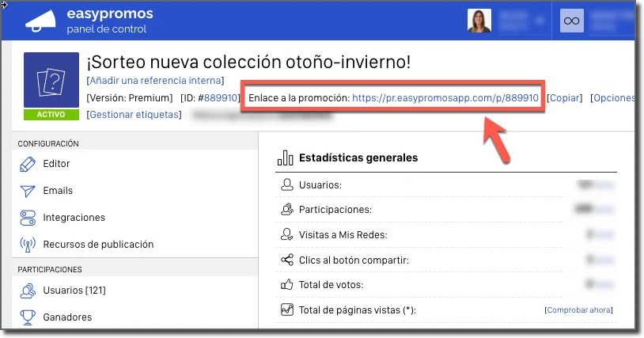Click the Opciones link
Screen dimensions: 644x338
click(x=614, y=98)
